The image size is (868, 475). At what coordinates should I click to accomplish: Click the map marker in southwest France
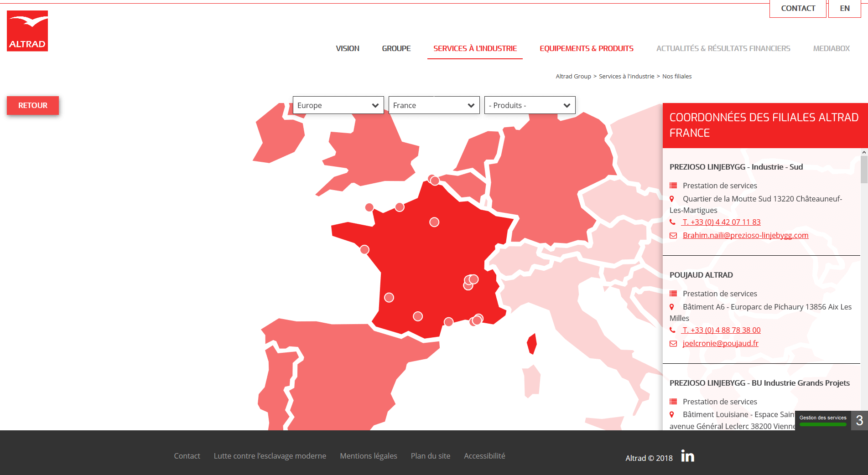tap(389, 298)
